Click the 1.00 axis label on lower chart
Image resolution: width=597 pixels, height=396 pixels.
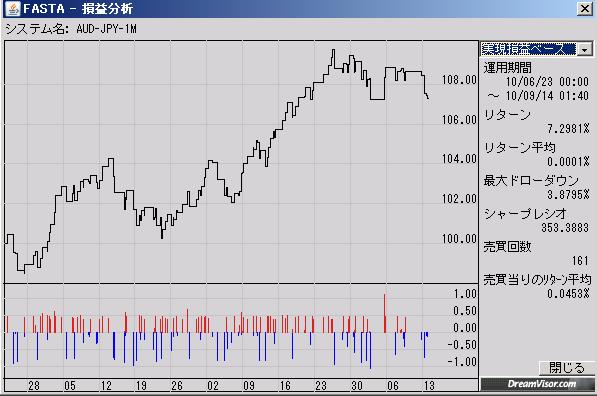tap(465, 294)
